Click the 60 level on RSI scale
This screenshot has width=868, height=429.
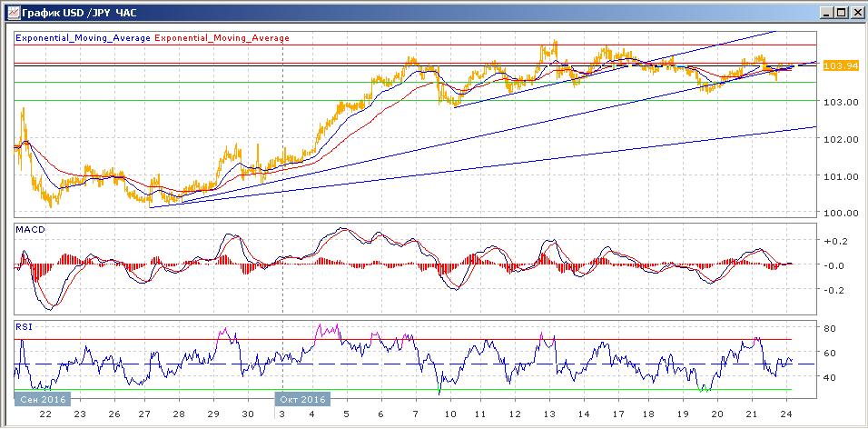tap(832, 353)
